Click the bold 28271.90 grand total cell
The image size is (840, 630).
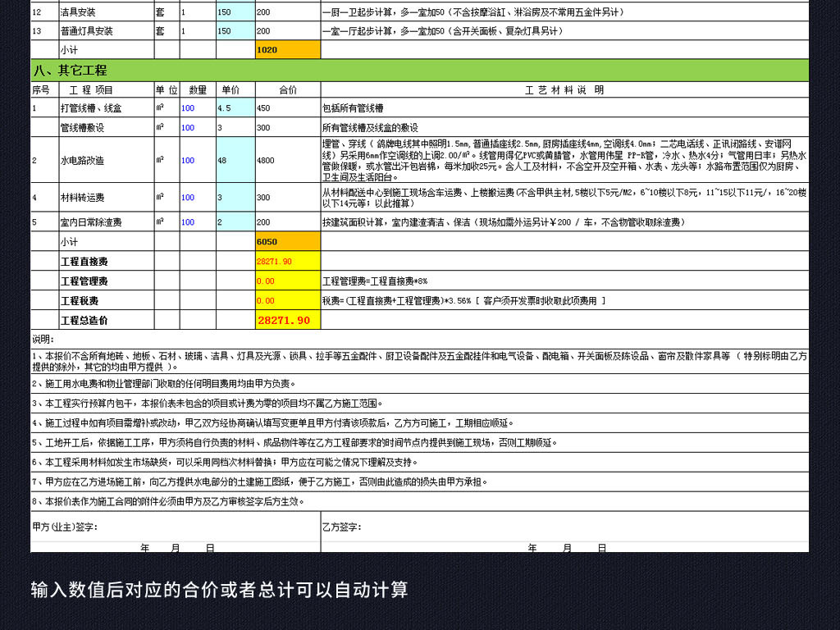pyautogui.click(x=288, y=321)
